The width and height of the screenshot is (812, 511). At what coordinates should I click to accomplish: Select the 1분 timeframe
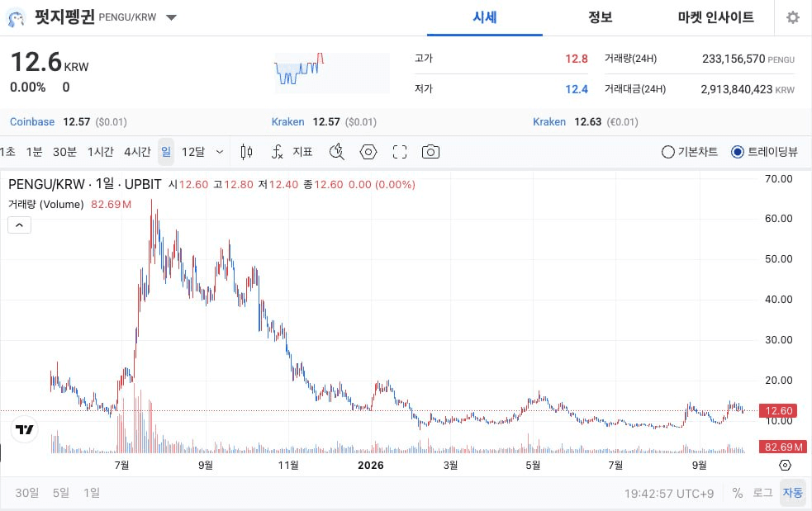click(x=34, y=152)
